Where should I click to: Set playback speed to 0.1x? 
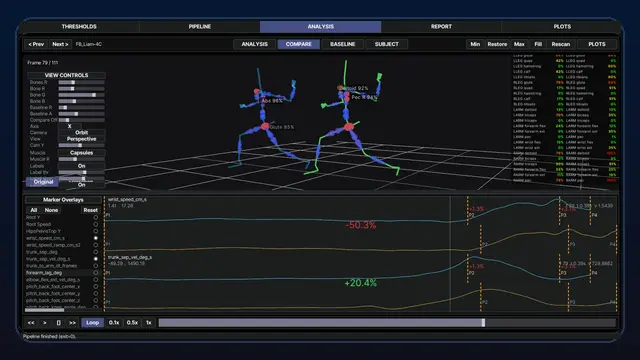coord(114,323)
